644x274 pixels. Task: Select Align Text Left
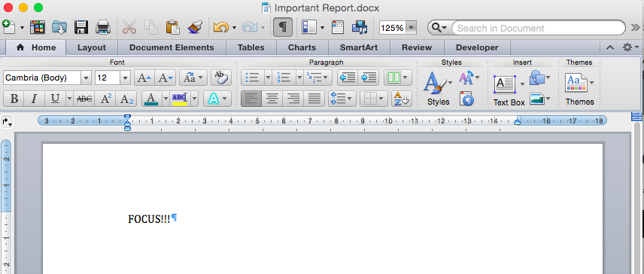tap(251, 99)
